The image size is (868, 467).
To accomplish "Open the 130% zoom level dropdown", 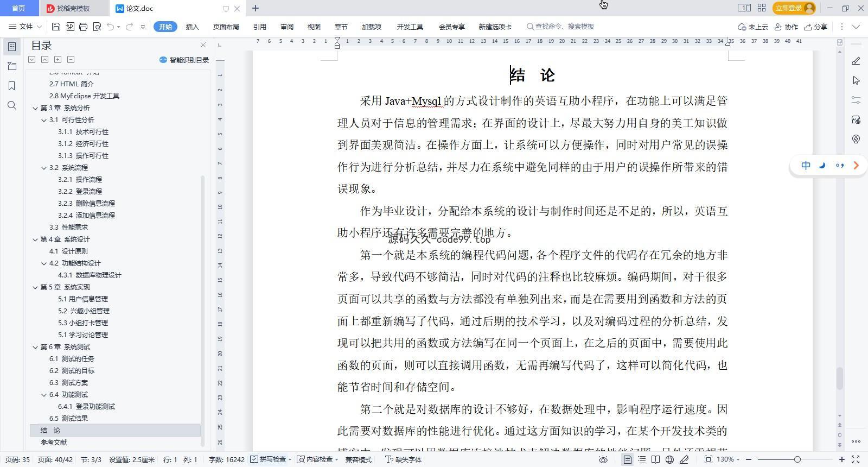I will [x=729, y=459].
